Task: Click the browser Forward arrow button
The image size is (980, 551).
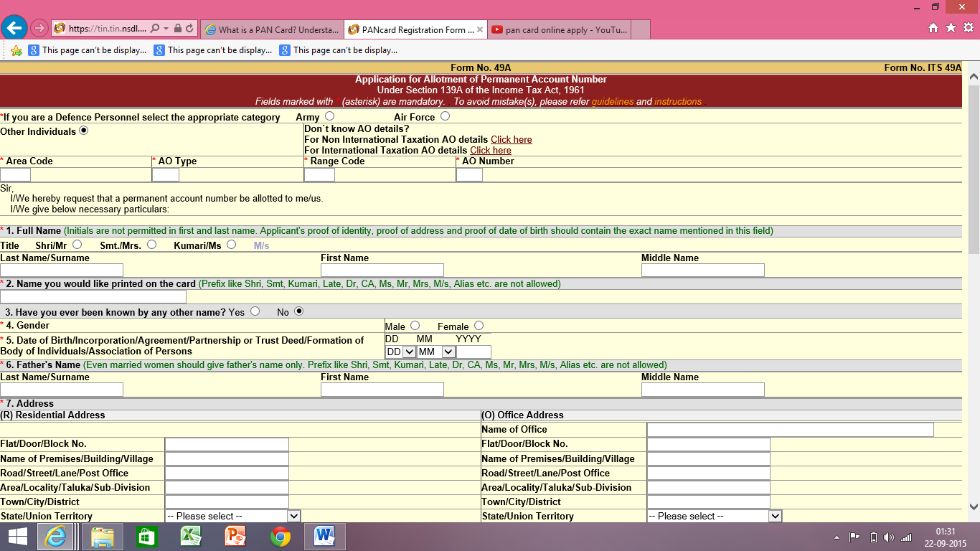Action: [39, 29]
